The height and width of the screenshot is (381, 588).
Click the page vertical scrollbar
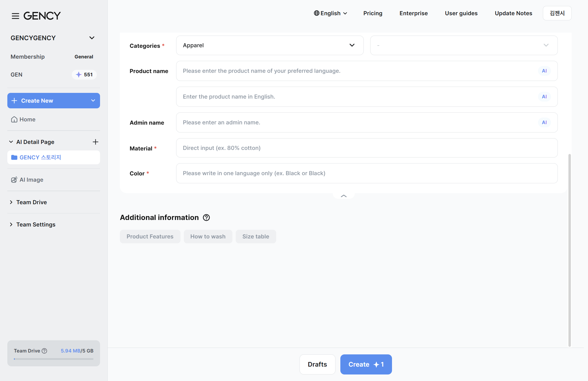pos(570,250)
